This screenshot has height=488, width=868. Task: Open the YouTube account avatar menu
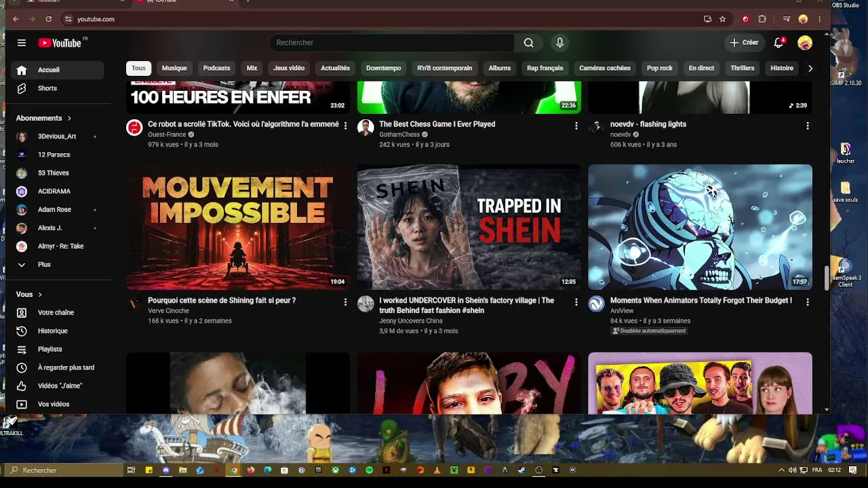tap(805, 43)
